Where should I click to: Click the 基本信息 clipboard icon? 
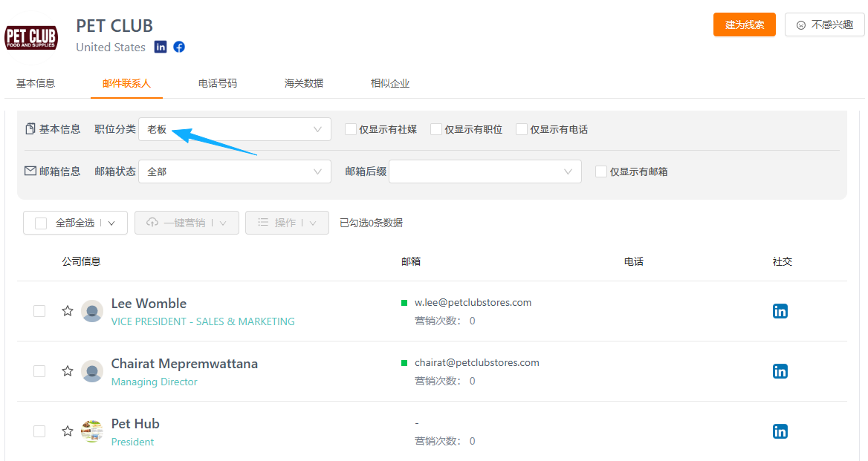tap(30, 128)
